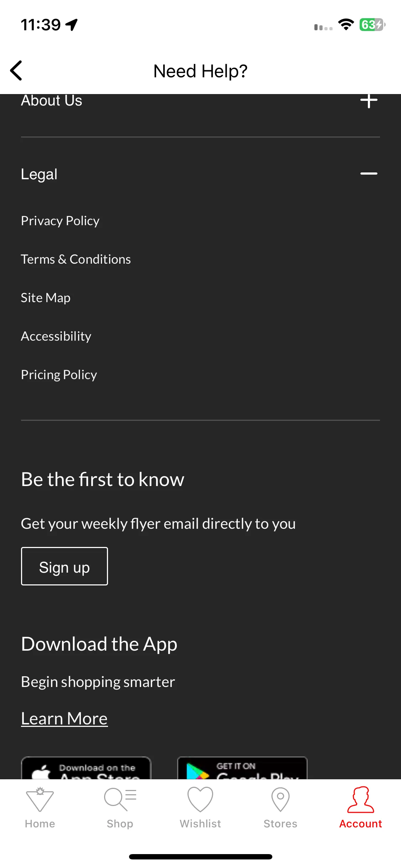This screenshot has width=401, height=868.
Task: Open the Privacy Policy entry
Action: pyautogui.click(x=60, y=221)
